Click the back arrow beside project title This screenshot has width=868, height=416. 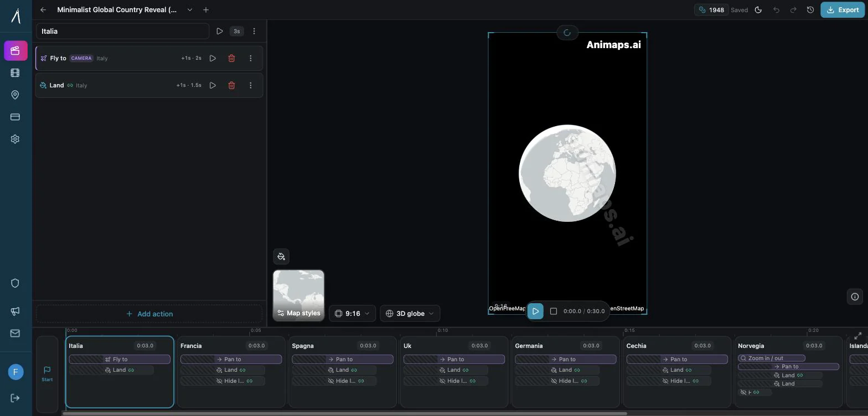pos(43,9)
